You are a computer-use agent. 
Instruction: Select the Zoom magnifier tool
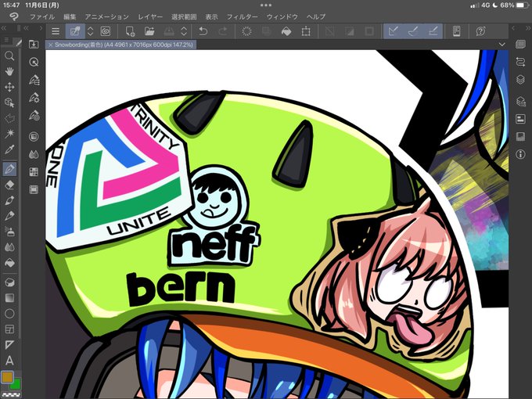pyautogui.click(x=9, y=56)
